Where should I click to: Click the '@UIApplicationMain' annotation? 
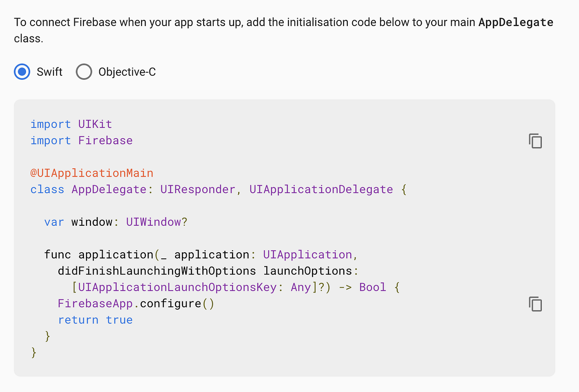[92, 173]
